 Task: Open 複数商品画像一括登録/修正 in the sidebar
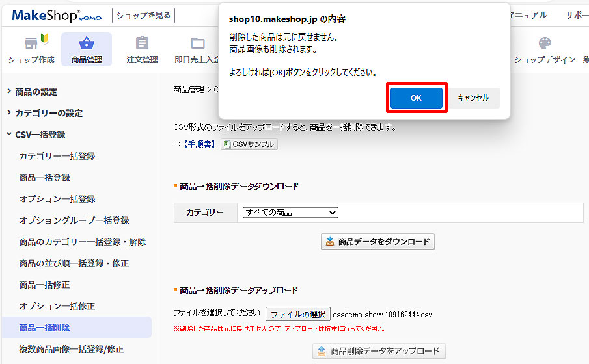[x=72, y=349]
